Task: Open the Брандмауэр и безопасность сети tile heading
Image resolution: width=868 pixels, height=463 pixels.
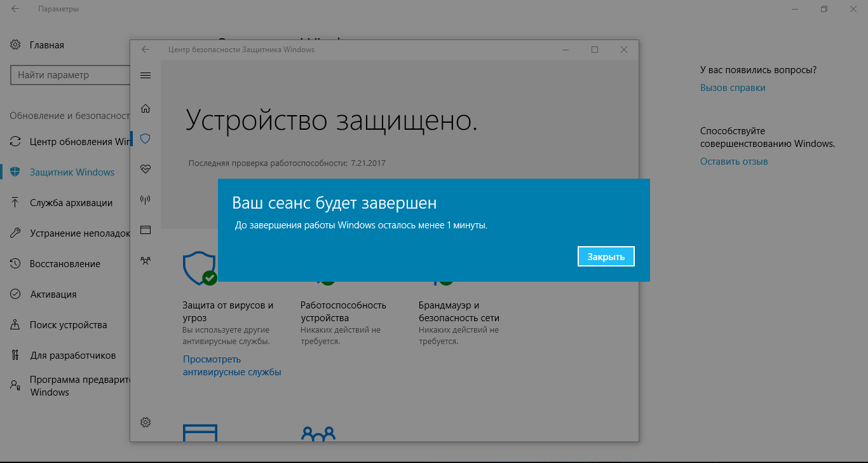Action: (459, 312)
